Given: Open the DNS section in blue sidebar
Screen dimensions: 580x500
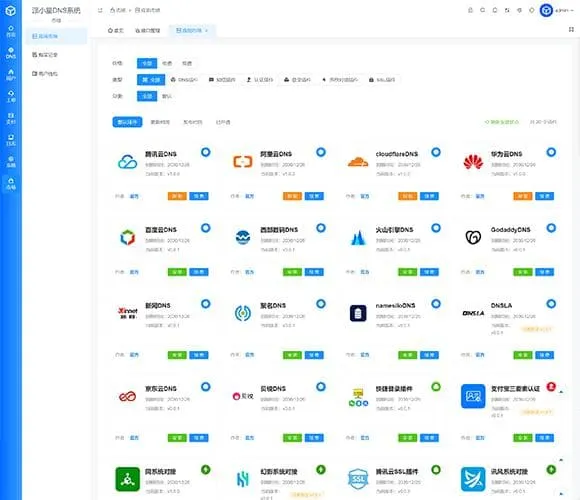Looking at the screenshot, I should pyautogui.click(x=11, y=53).
